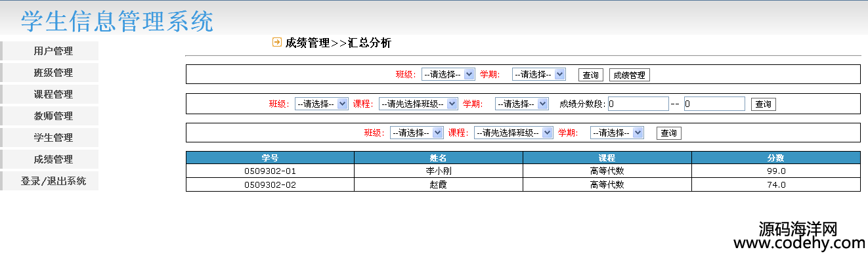Select 教师管理 in the sidebar
This screenshot has height=256, width=868.
point(53,116)
